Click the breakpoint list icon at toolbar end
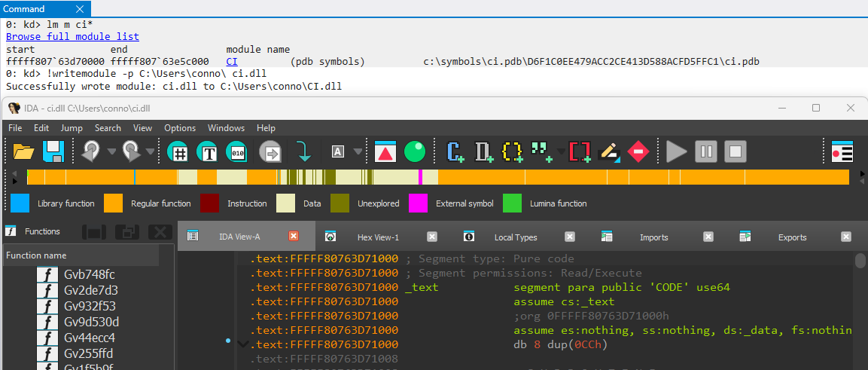 pos(842,151)
